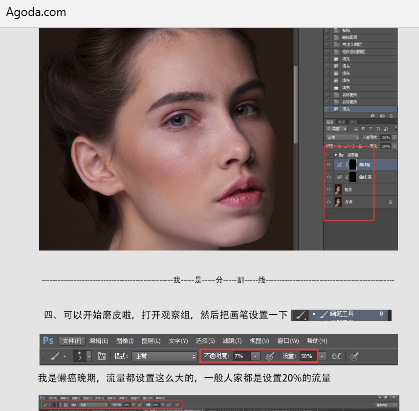Open the layer blend mode dropdown
The width and height of the screenshot is (419, 411).
pos(342,137)
